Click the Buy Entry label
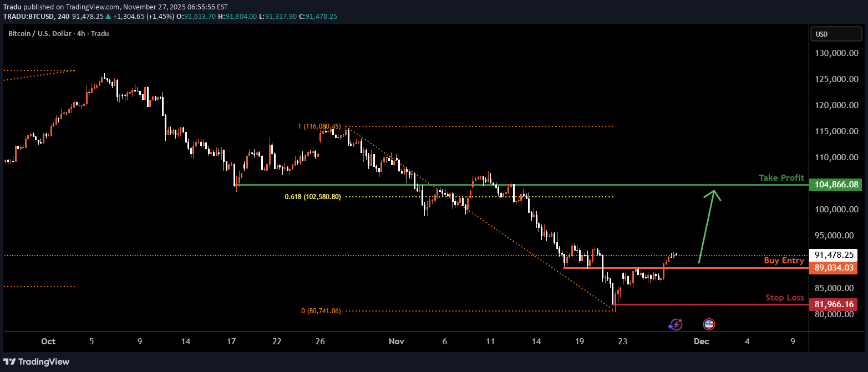The image size is (868, 372). coord(783,261)
